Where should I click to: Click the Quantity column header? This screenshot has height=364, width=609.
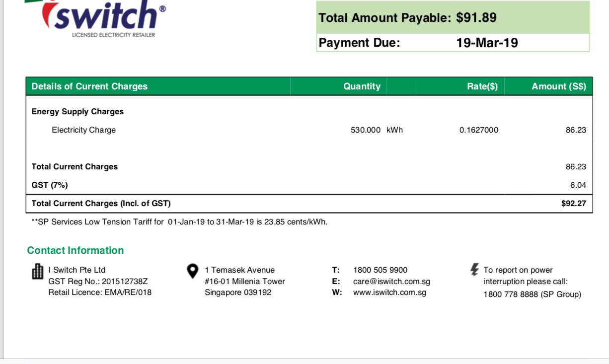[x=362, y=86]
